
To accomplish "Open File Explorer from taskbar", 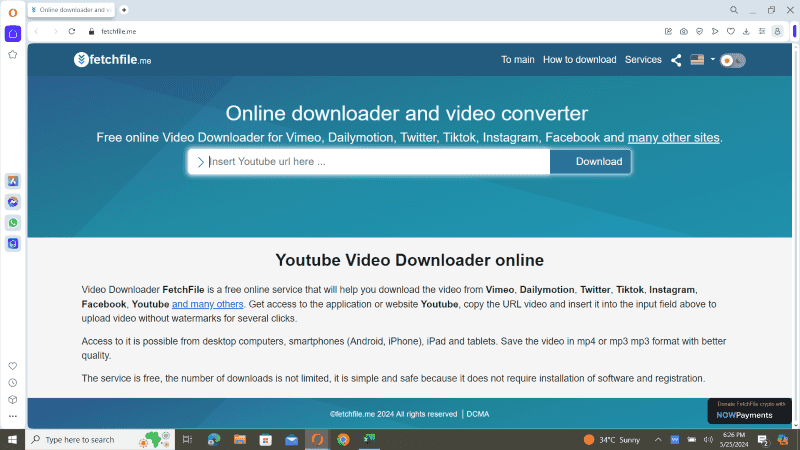I will (240, 439).
